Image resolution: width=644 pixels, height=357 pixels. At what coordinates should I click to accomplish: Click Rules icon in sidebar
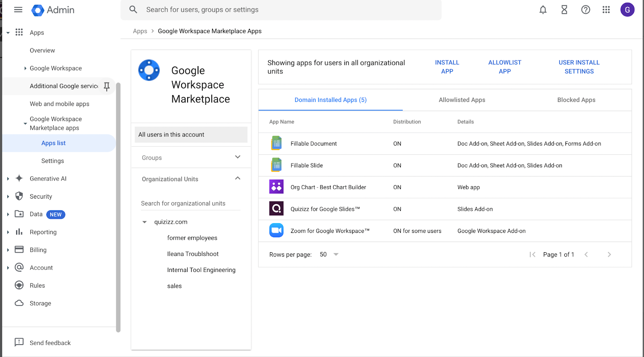coord(19,285)
